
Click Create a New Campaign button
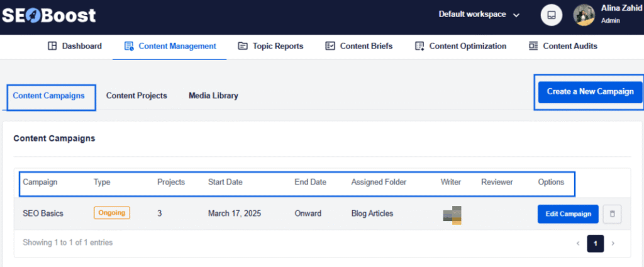coord(589,91)
